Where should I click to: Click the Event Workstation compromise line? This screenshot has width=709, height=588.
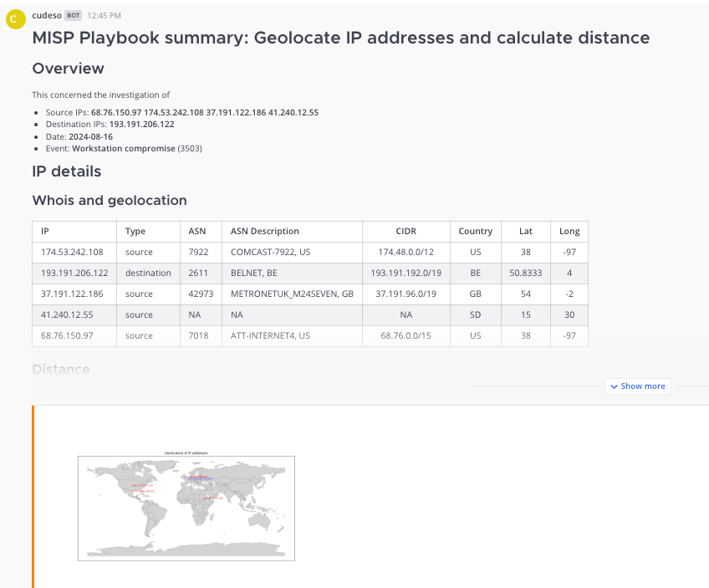[124, 148]
